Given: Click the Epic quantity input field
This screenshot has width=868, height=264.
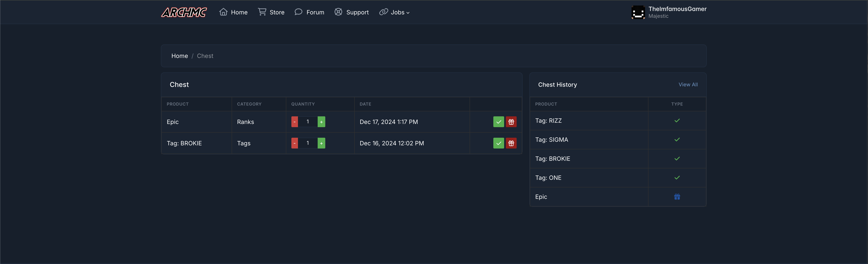Looking at the screenshot, I should [x=308, y=122].
